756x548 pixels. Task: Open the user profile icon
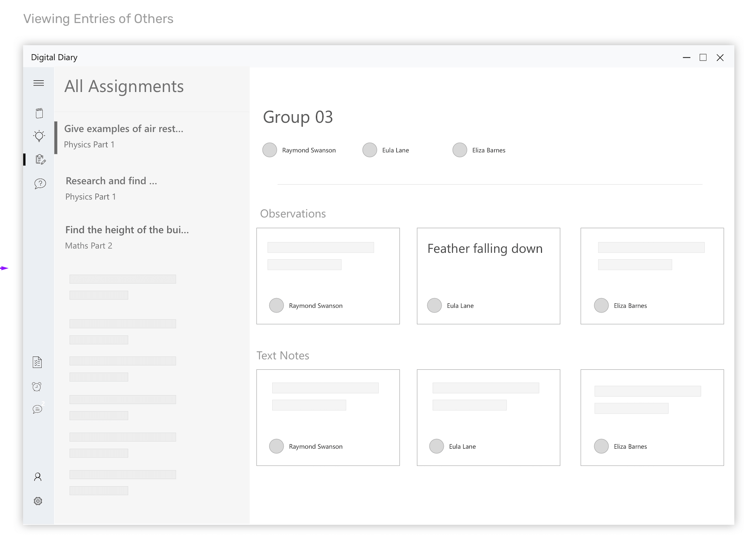click(38, 477)
